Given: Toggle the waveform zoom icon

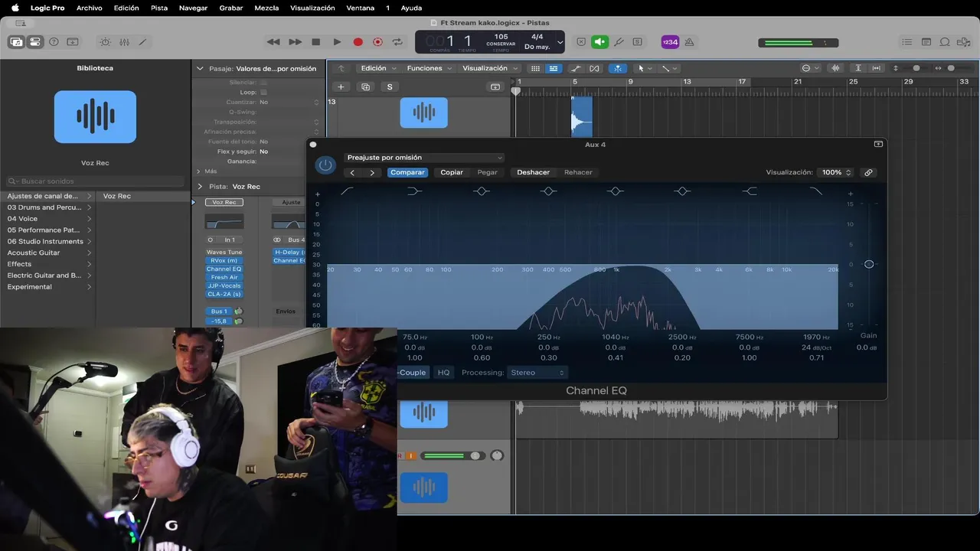Looking at the screenshot, I should (835, 68).
